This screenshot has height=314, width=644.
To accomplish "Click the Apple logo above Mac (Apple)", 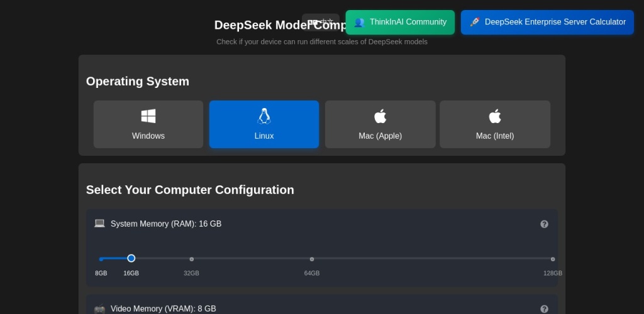I will pos(380,116).
